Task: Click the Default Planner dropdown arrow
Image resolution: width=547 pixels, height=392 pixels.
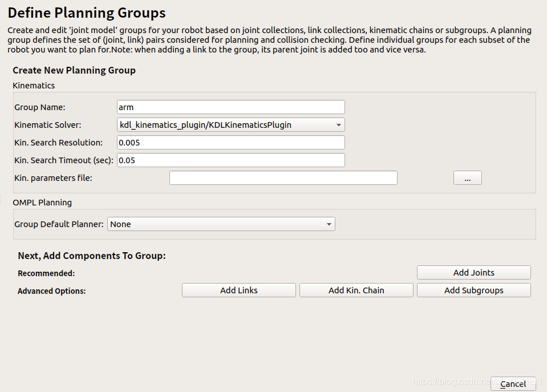Action: [329, 224]
